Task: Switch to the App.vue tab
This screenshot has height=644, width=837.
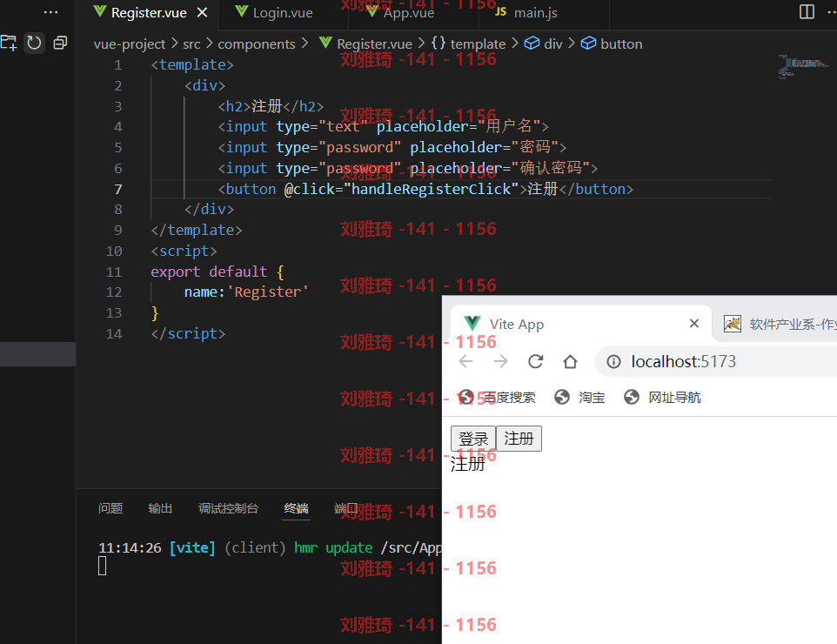Action: 409,12
